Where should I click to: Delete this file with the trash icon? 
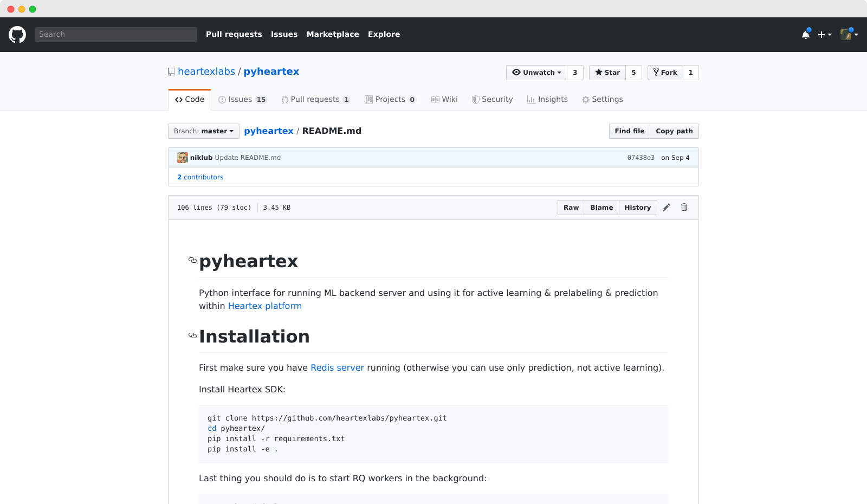(684, 208)
